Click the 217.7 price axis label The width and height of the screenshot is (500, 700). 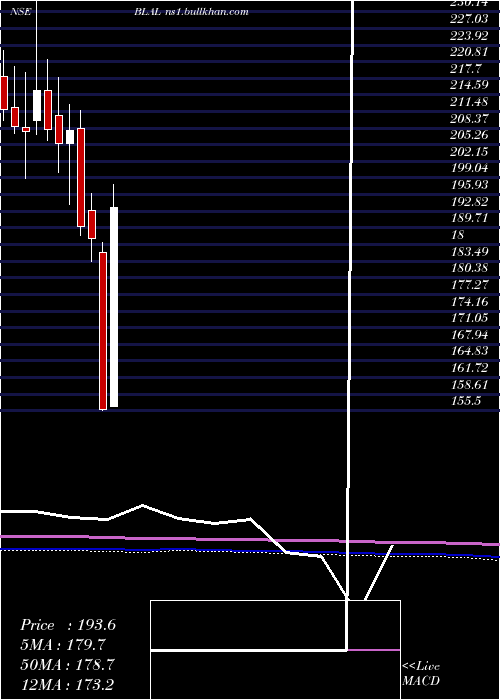click(466, 69)
